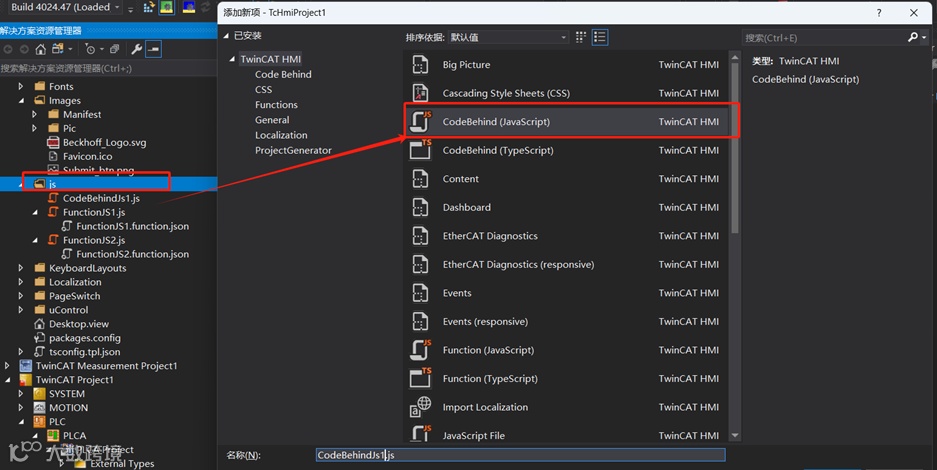
Task: Collapse TwinCAT HMI category in dialog
Action: (232, 59)
